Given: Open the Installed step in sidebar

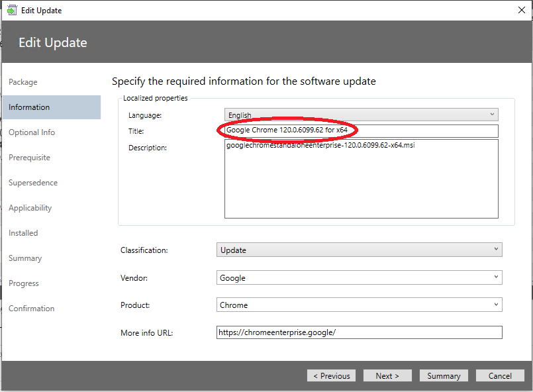Looking at the screenshot, I should [x=23, y=233].
